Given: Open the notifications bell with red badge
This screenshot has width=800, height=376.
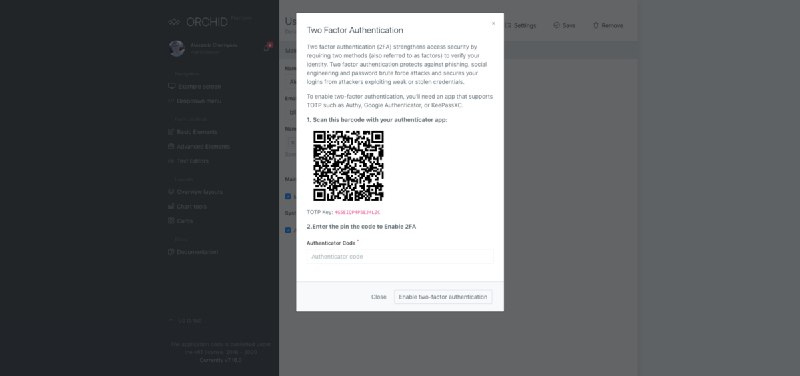Looking at the screenshot, I should [x=267, y=47].
